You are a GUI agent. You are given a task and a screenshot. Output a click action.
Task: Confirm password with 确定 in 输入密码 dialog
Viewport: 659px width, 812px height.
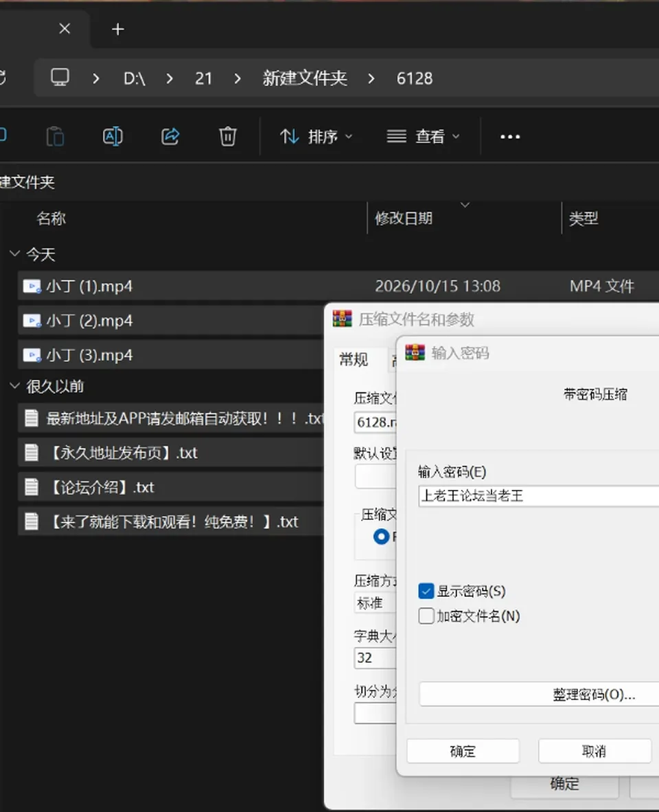tap(463, 751)
